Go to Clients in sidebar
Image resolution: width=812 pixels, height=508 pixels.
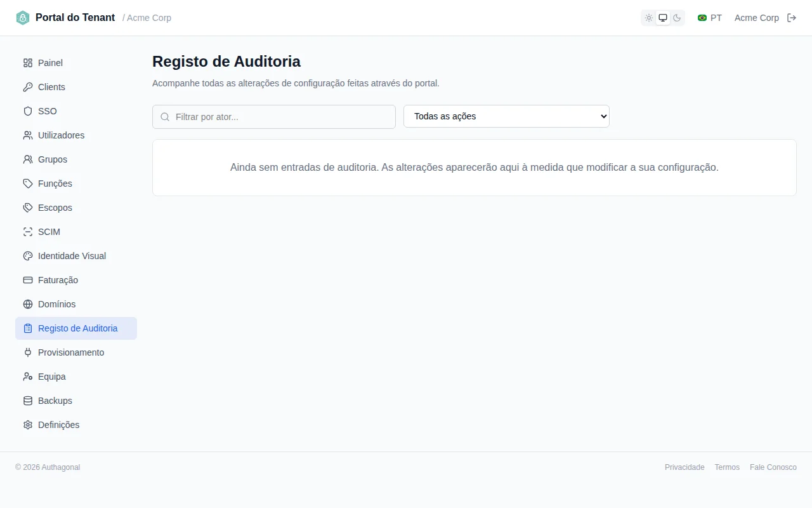[x=76, y=87]
